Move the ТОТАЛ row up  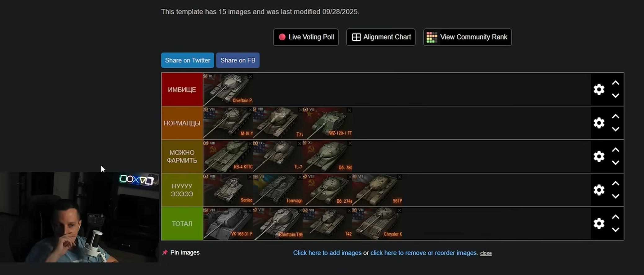tap(615, 217)
